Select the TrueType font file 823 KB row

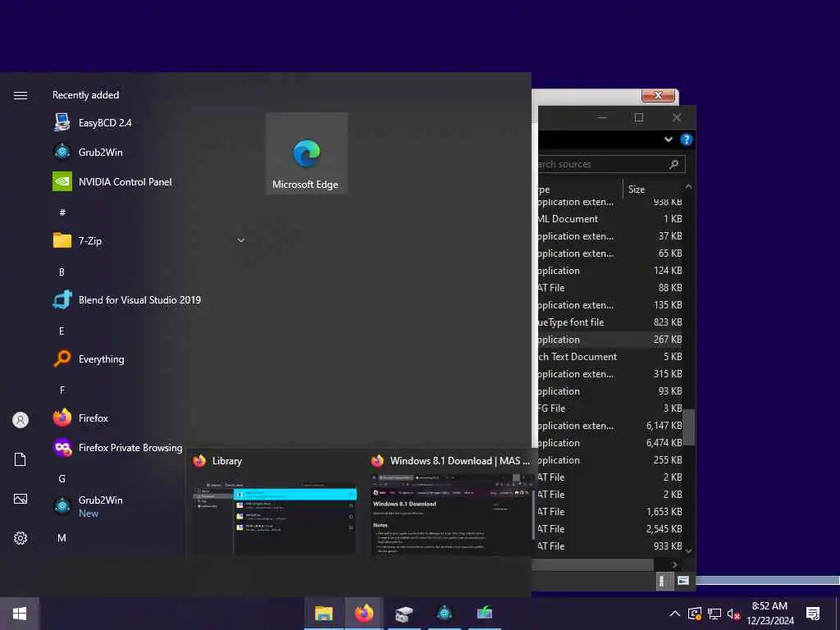coord(609,322)
